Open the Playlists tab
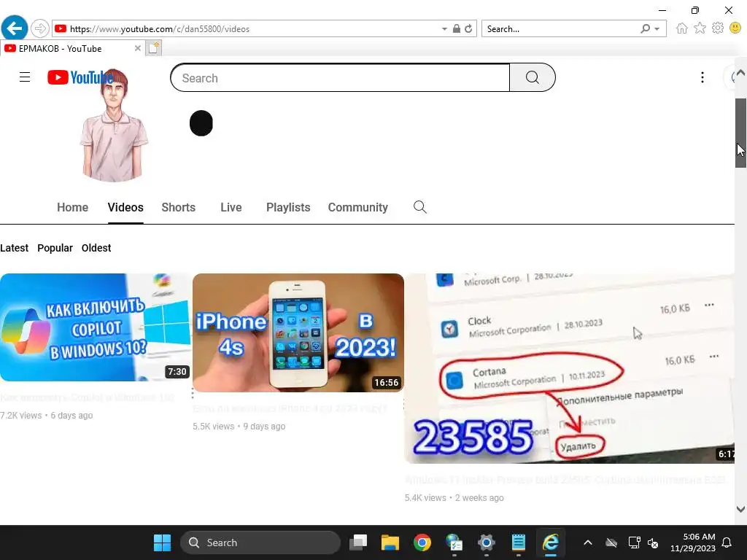Image resolution: width=747 pixels, height=560 pixels. tap(288, 208)
